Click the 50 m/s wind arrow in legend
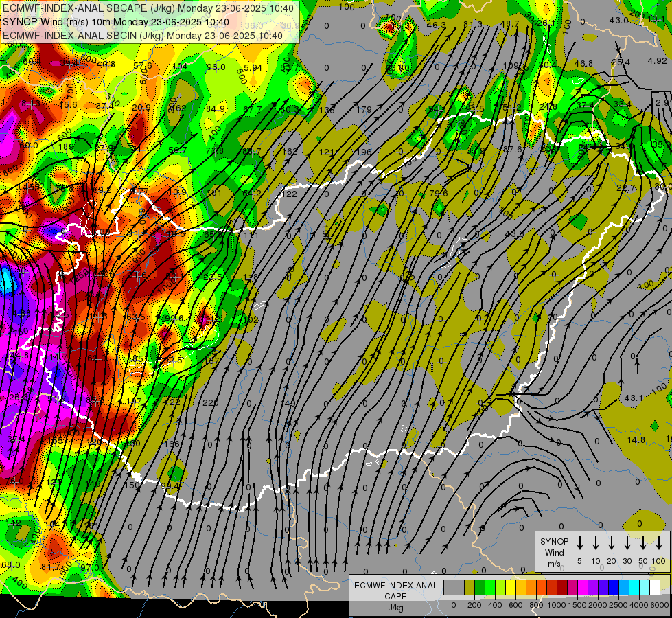The image size is (672, 618). (x=643, y=542)
